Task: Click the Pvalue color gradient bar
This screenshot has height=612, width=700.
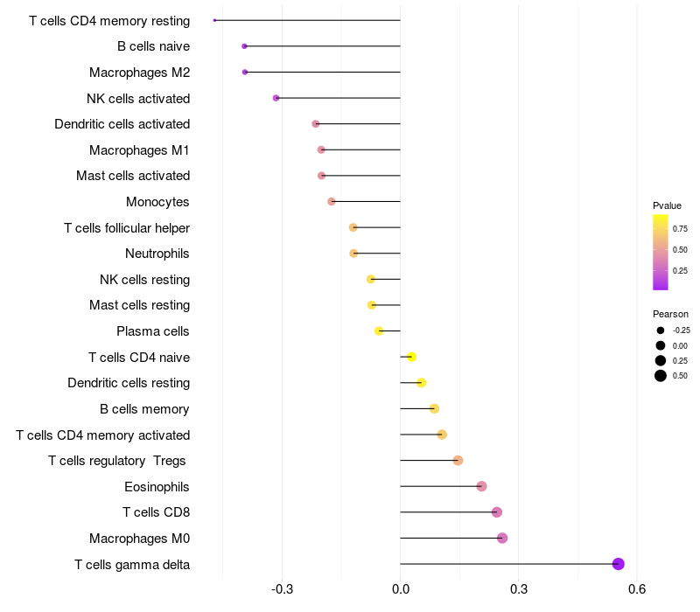Action: (x=661, y=252)
